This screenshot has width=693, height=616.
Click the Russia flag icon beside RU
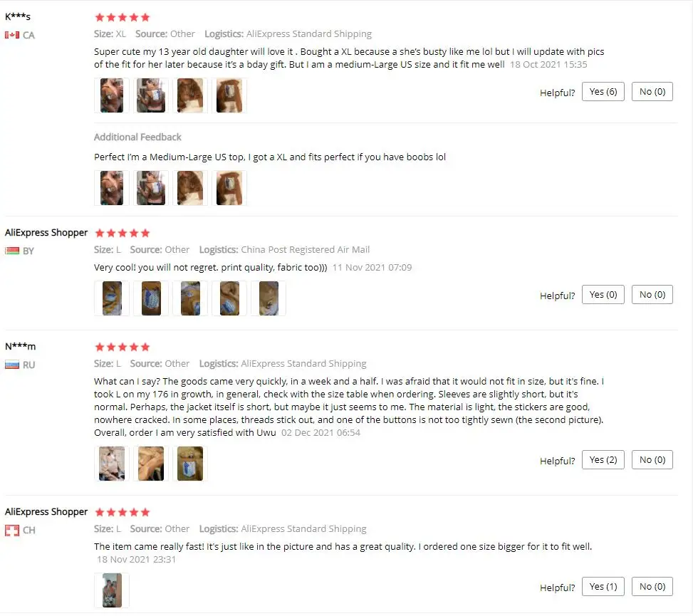(12, 365)
